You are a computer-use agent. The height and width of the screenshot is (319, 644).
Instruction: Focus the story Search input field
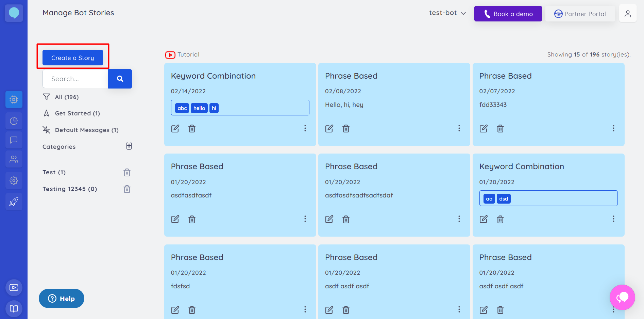tap(75, 79)
